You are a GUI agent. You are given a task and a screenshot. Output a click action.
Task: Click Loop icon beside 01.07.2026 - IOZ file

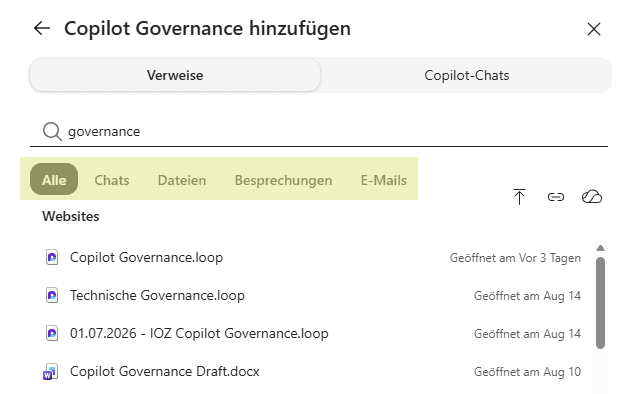(52, 333)
